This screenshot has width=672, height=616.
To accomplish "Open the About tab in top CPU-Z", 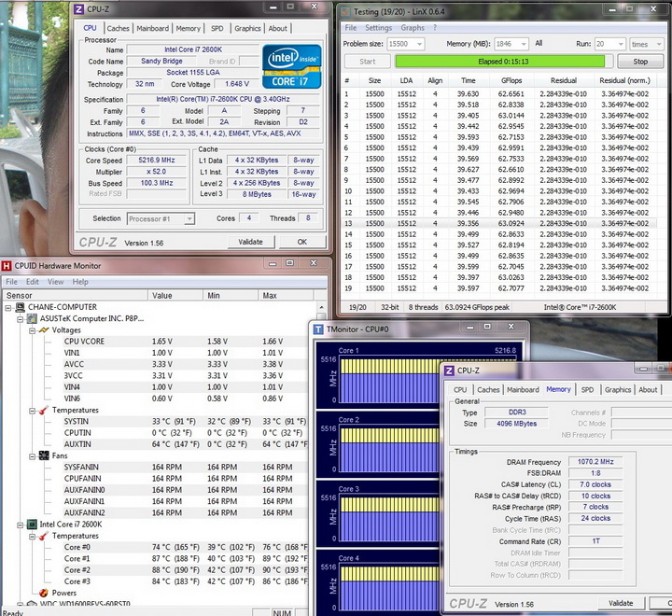I will coord(278,28).
